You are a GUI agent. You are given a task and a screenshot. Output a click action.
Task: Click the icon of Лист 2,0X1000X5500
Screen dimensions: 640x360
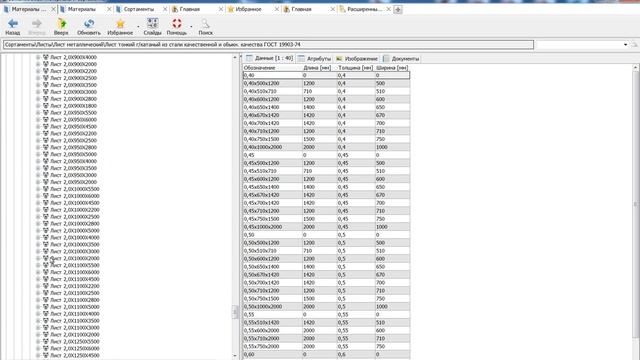pyautogui.click(x=46, y=189)
